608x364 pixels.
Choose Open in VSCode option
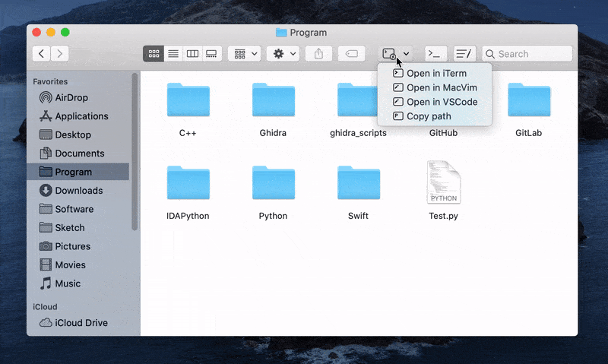click(440, 102)
